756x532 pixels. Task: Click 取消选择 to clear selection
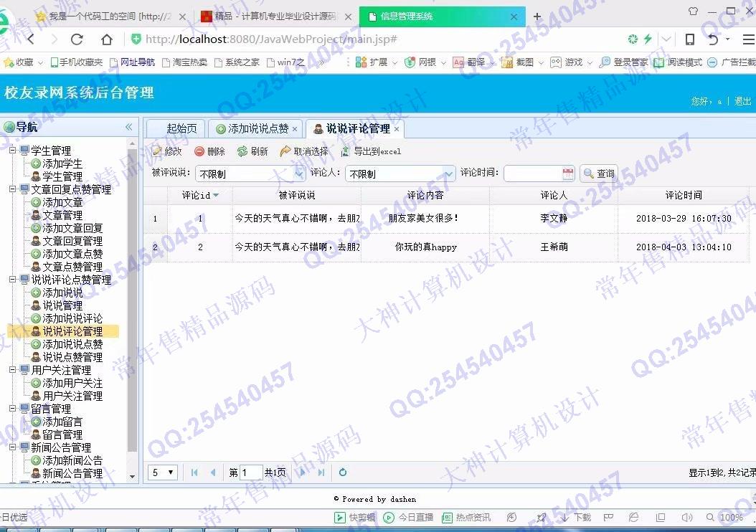pyautogui.click(x=304, y=151)
